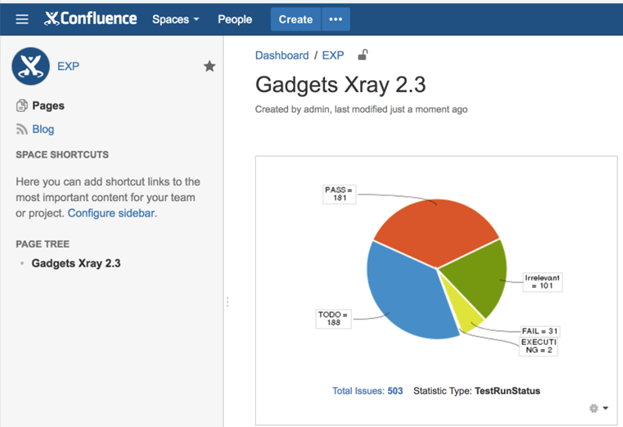Click the Blog RSS icon in the sidebar
The image size is (623, 427).
21,129
